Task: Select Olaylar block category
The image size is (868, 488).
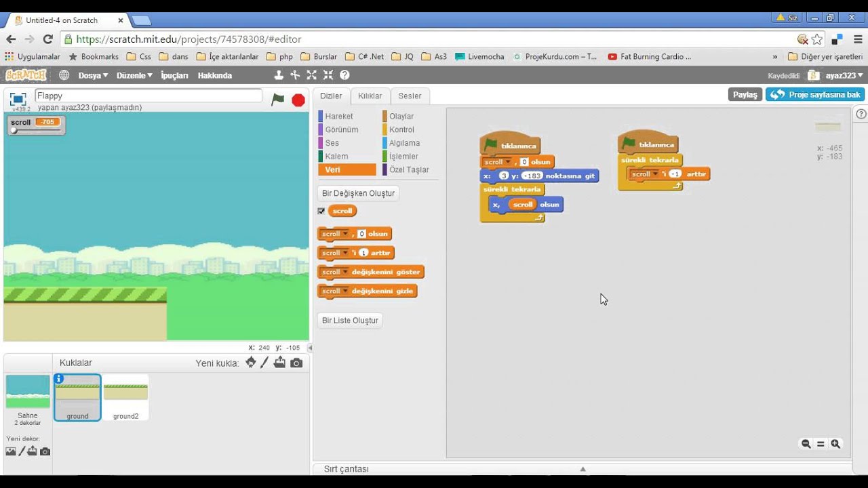Action: (401, 116)
